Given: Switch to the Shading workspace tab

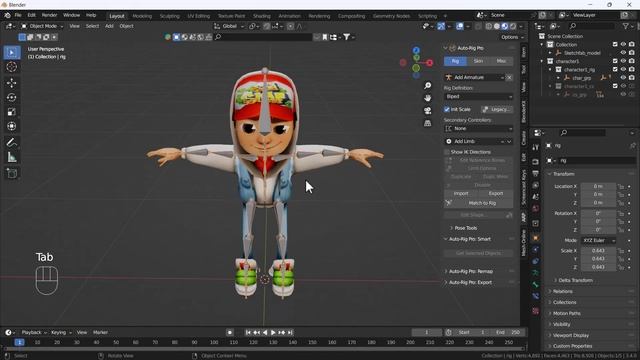Looking at the screenshot, I should point(262,16).
